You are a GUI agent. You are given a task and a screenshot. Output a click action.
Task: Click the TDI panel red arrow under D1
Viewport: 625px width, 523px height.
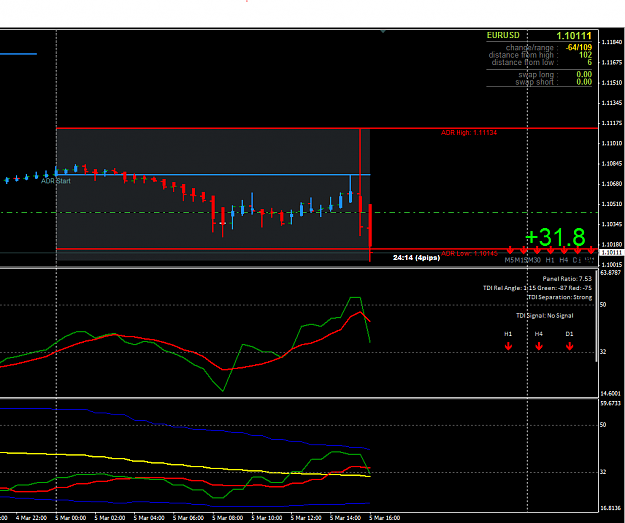click(570, 346)
